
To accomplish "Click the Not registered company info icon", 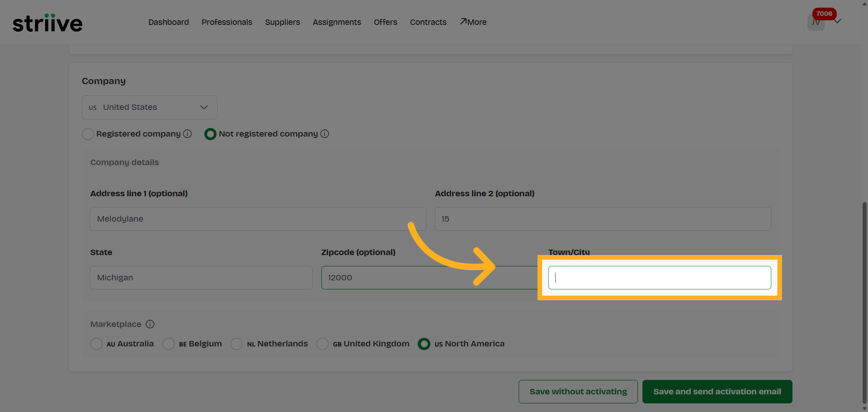I will (x=325, y=134).
